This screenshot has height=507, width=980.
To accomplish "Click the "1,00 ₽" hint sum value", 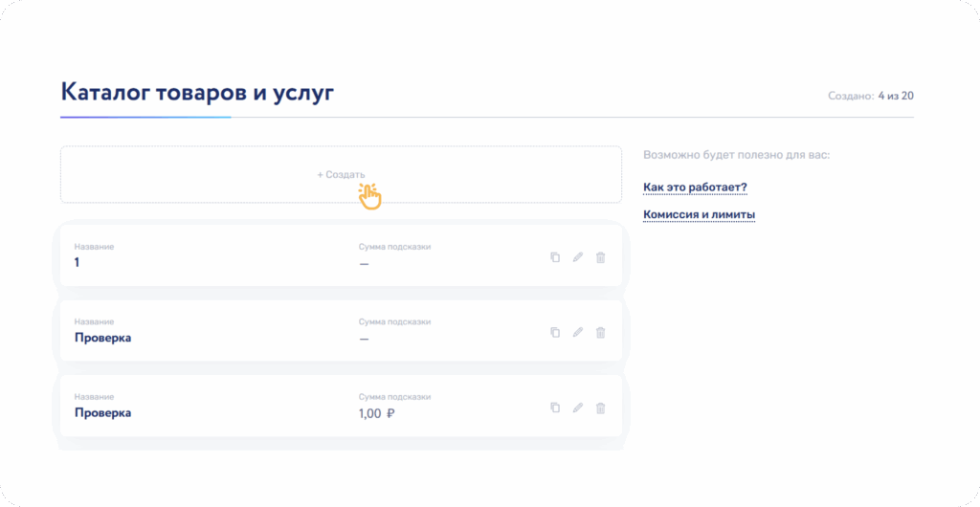I will coord(377,413).
